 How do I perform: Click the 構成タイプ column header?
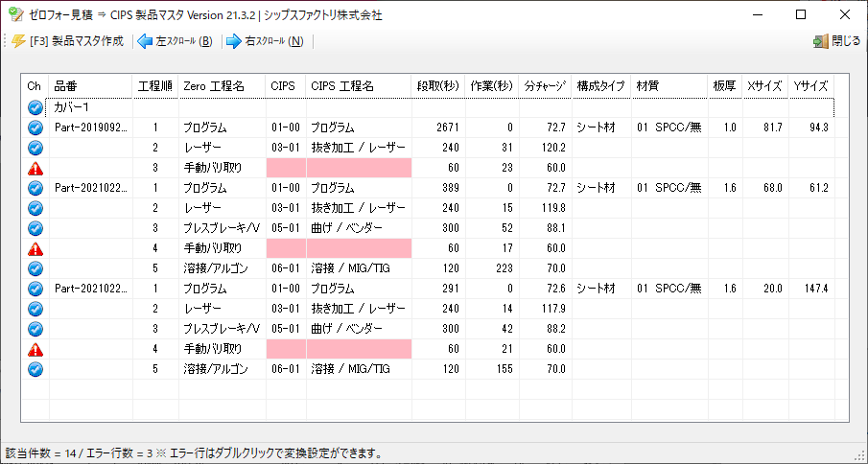[x=601, y=86]
